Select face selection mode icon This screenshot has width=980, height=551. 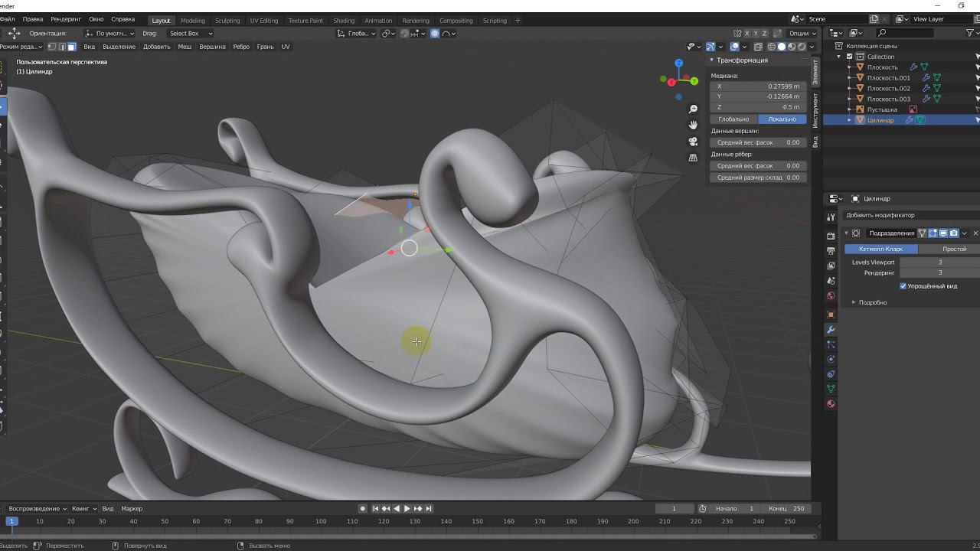pyautogui.click(x=72, y=47)
